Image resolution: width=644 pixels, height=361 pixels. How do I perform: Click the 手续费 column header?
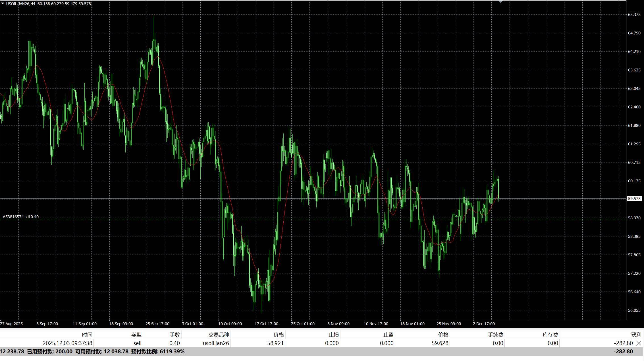coord(495,335)
